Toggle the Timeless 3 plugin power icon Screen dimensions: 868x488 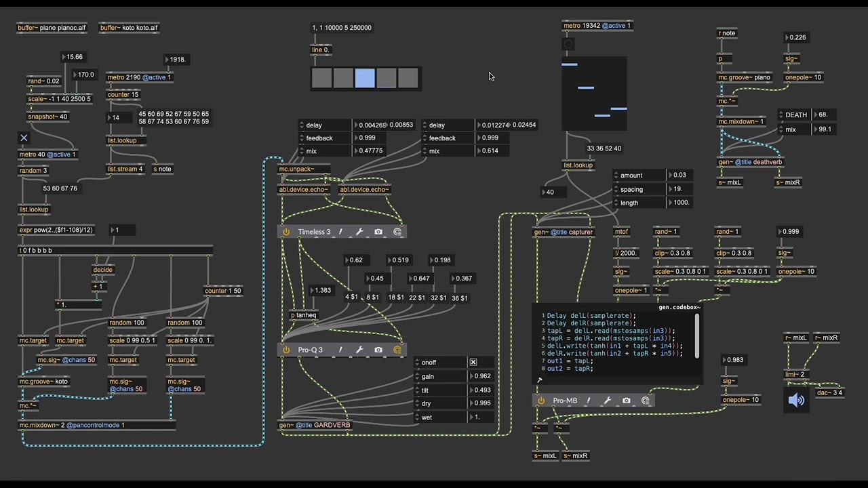tap(286, 232)
